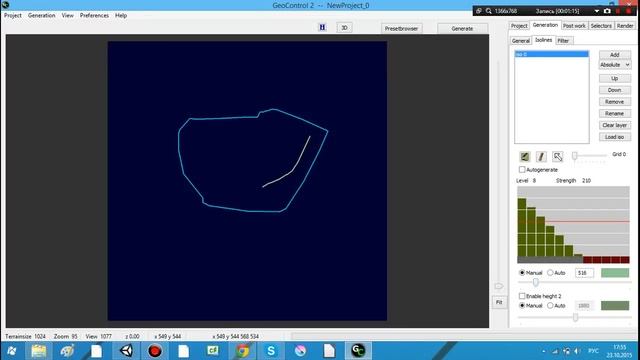Select the isoline picker tool
The image size is (640, 360).
(558, 156)
